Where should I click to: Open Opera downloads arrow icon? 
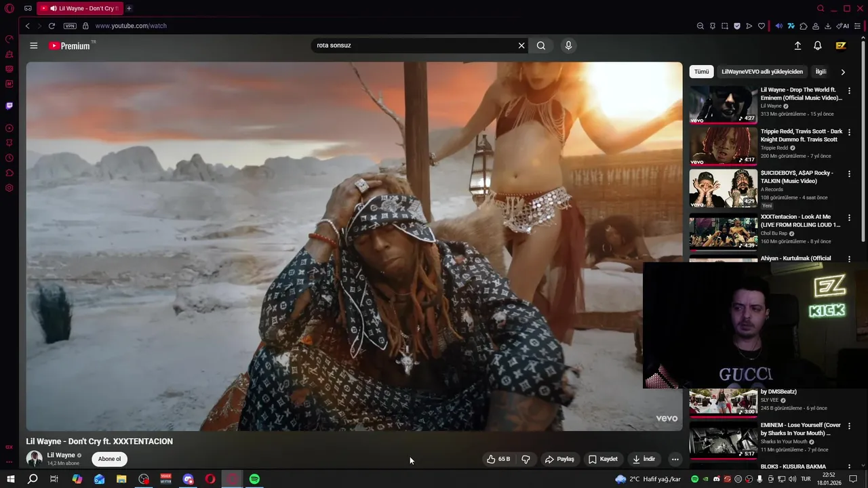coord(828,26)
